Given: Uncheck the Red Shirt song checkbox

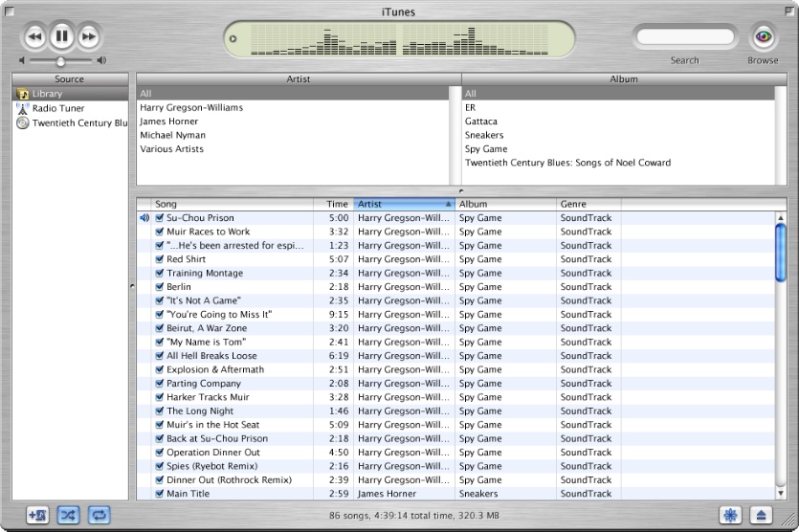Looking at the screenshot, I should click(x=160, y=259).
